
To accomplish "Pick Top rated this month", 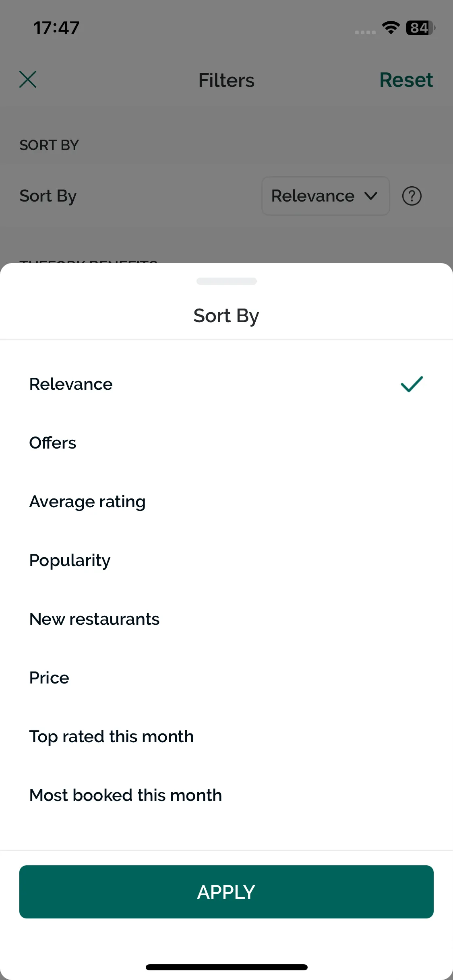I will click(226, 737).
